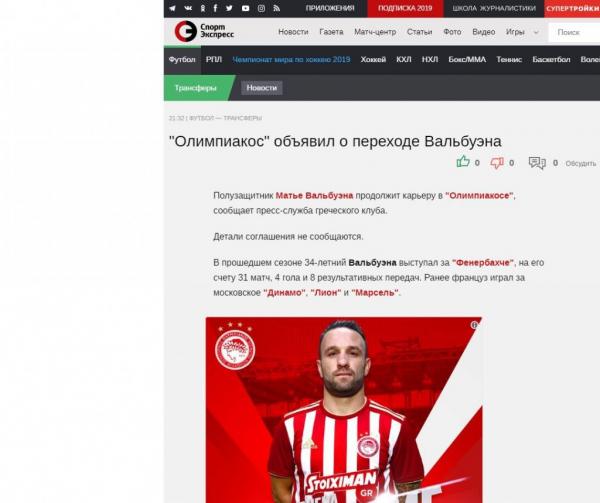Screen dimensions: 600x503
Task: Open the Twitter social icon
Action: (x=229, y=8)
